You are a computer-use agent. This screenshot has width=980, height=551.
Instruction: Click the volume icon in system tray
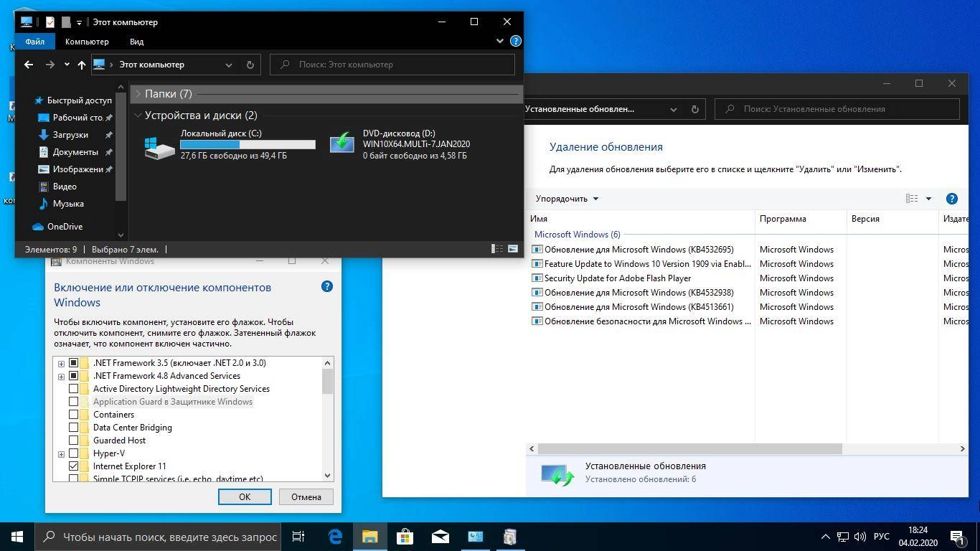click(x=860, y=537)
